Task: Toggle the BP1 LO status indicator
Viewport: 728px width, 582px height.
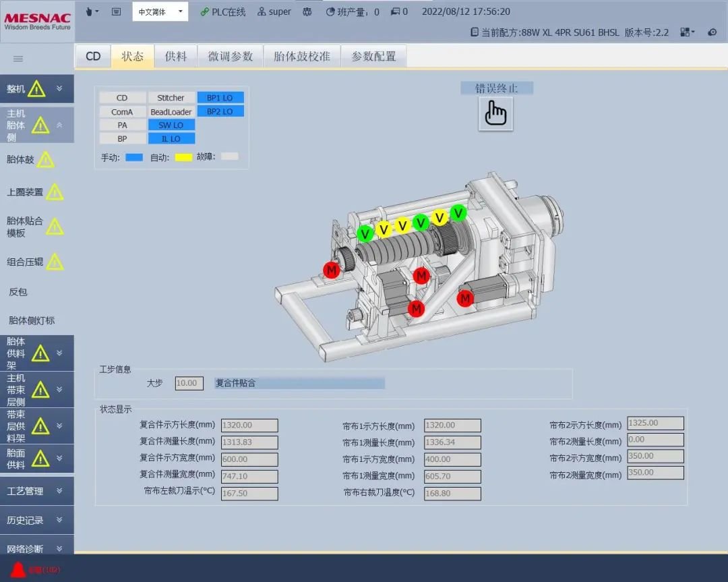Action: pos(220,98)
